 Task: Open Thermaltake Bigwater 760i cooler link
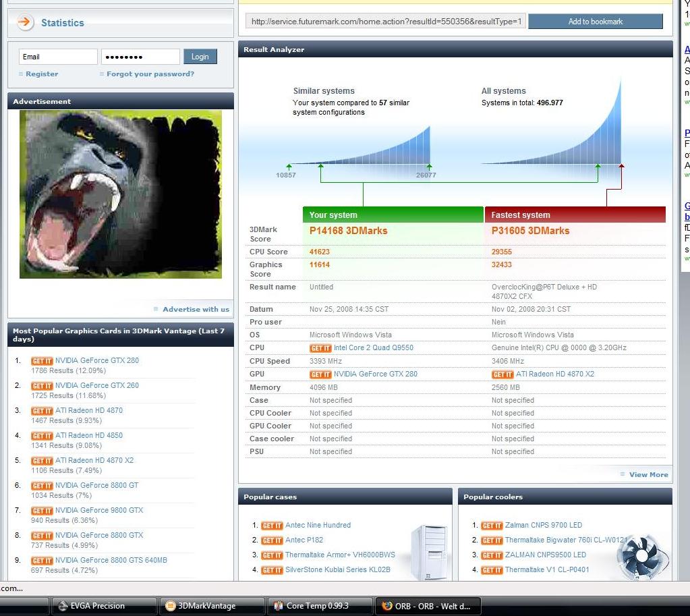point(567,540)
